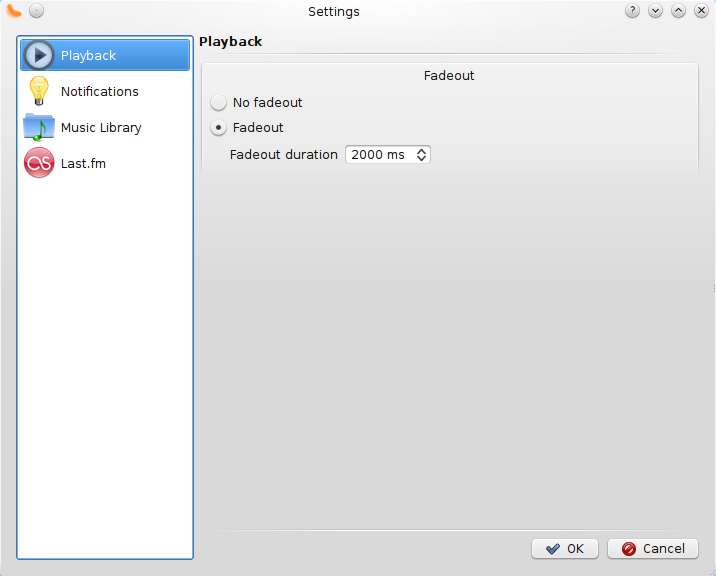Click the red Last.fm logo icon
Viewport: 716px width, 576px height.
[x=39, y=163]
